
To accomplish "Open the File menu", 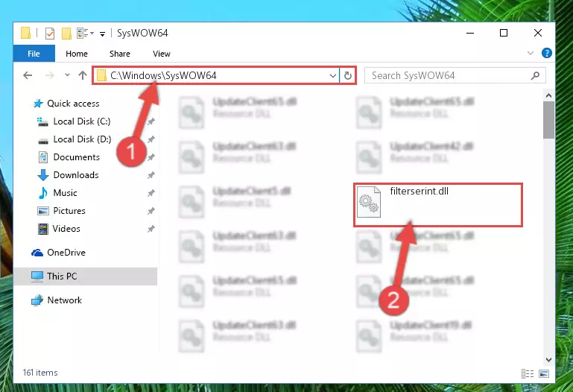I will click(34, 54).
